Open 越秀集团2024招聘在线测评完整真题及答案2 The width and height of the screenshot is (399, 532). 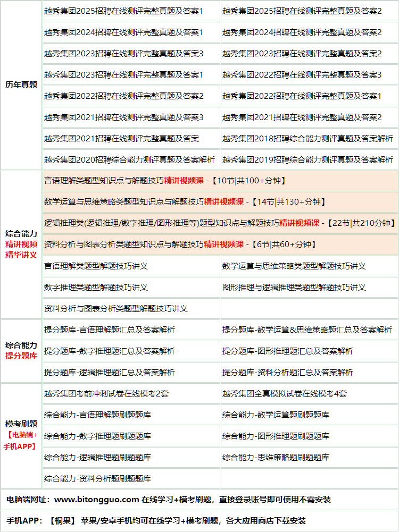302,32
